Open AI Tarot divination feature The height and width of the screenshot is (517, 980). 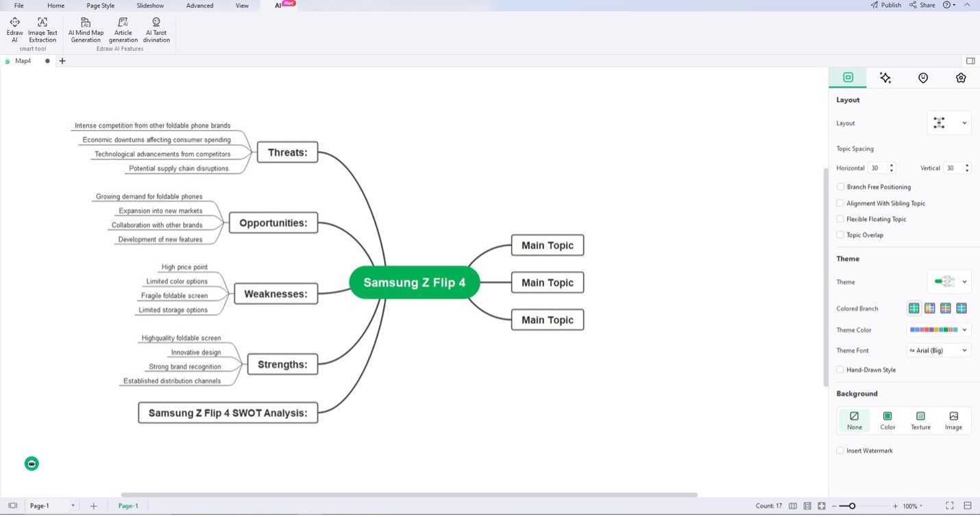click(x=156, y=29)
